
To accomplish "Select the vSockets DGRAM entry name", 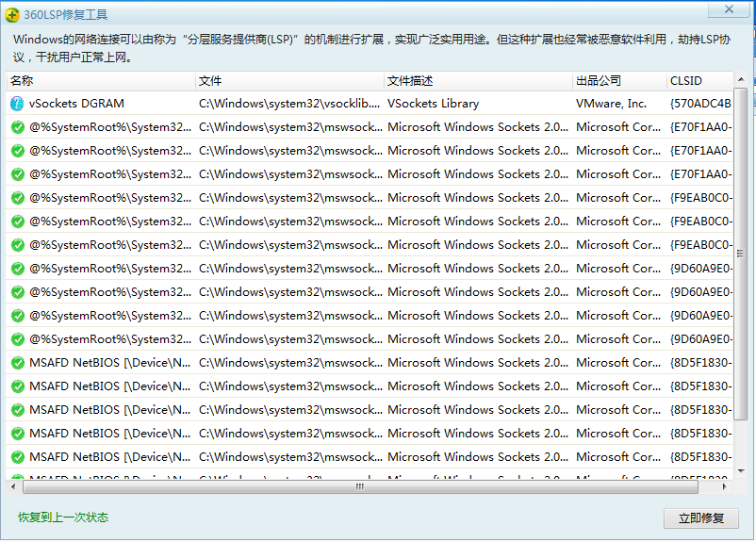I will point(76,103).
